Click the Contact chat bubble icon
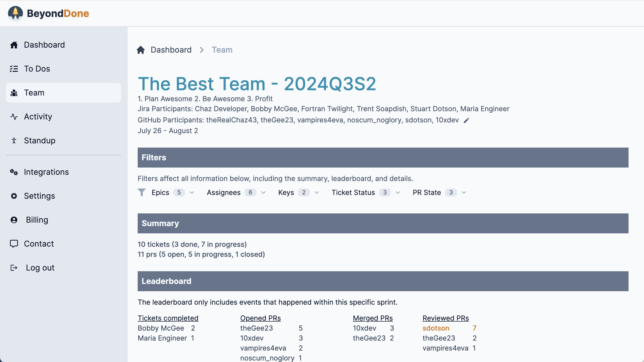Screen dimensions: 644x362 (14, 244)
